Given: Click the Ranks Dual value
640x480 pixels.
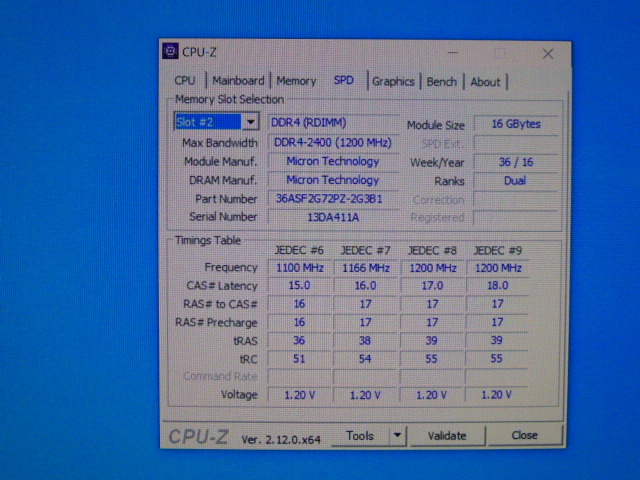Looking at the screenshot, I should point(516,180).
